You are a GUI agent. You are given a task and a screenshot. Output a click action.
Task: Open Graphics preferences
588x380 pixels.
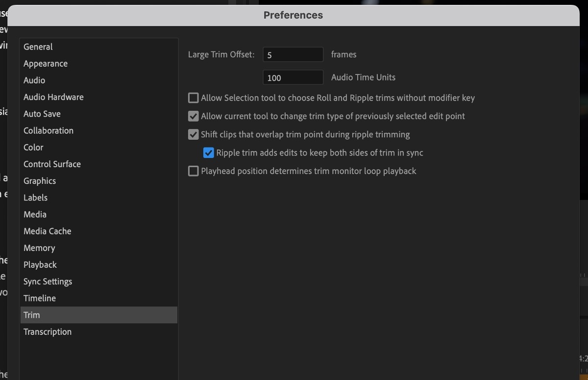click(40, 180)
